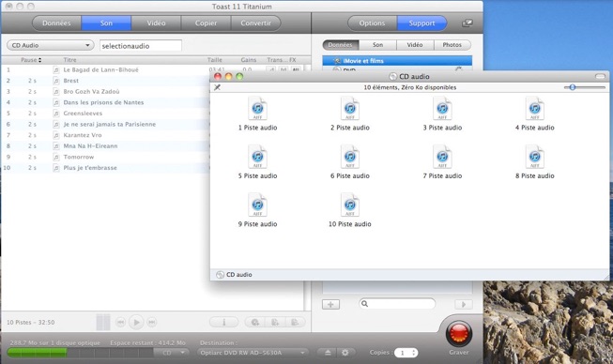Image resolution: width=613 pixels, height=364 pixels.
Task: Open recorder settings gear icon
Action: point(345,353)
